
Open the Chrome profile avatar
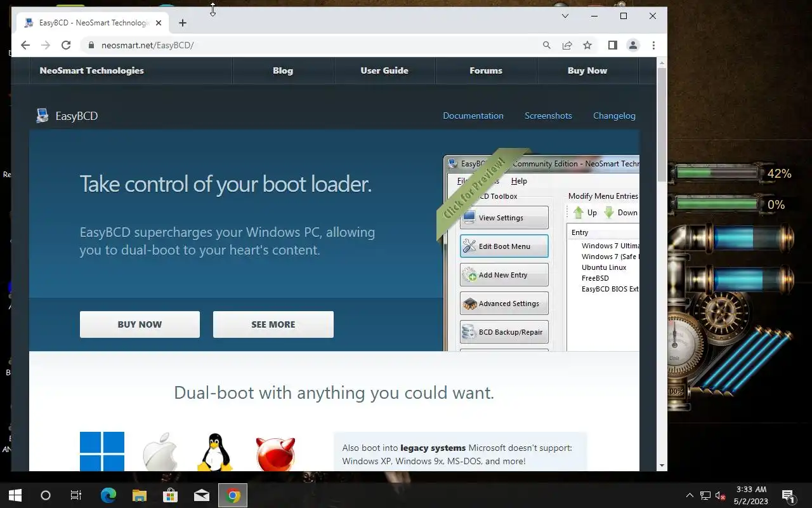coord(632,45)
